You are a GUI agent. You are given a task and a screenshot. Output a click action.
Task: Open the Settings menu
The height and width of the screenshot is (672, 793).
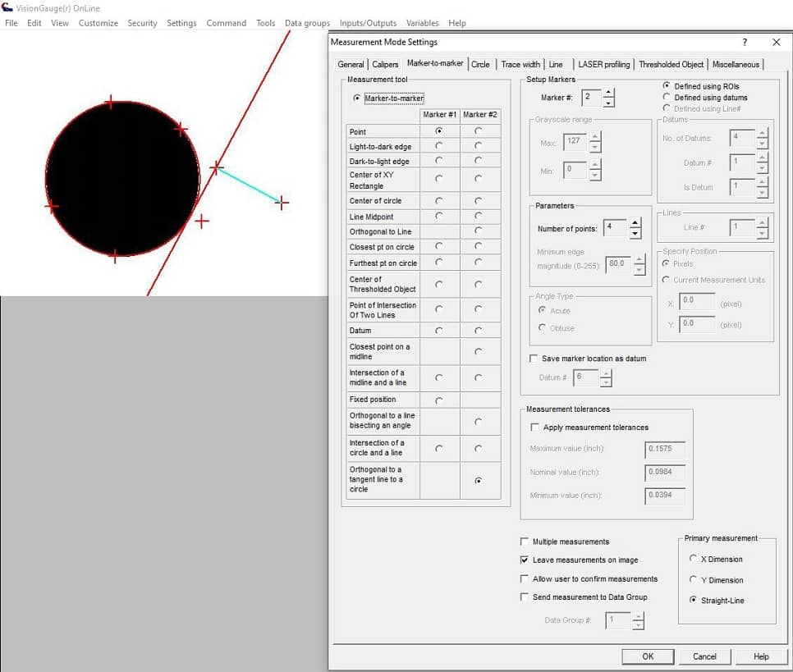tap(181, 23)
